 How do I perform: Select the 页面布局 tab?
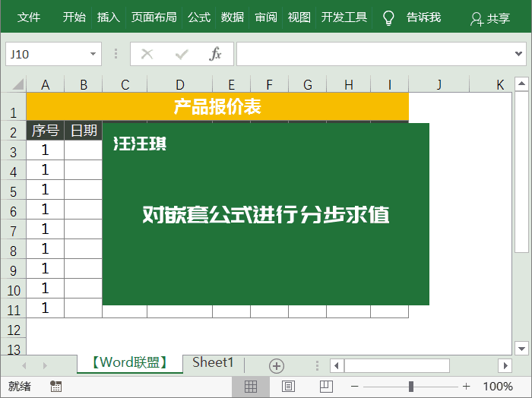pos(154,17)
